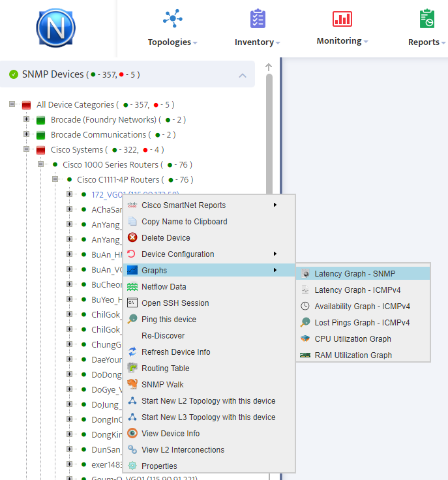This screenshot has height=480, width=448.
Task: Click the CPU Utilization Graph chip icon
Action: (x=305, y=338)
